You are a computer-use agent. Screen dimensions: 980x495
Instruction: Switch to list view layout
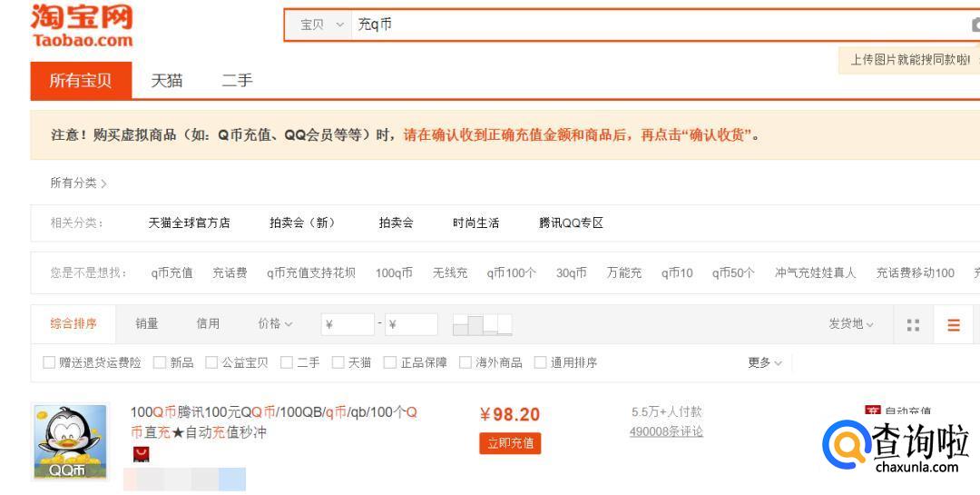(x=953, y=325)
